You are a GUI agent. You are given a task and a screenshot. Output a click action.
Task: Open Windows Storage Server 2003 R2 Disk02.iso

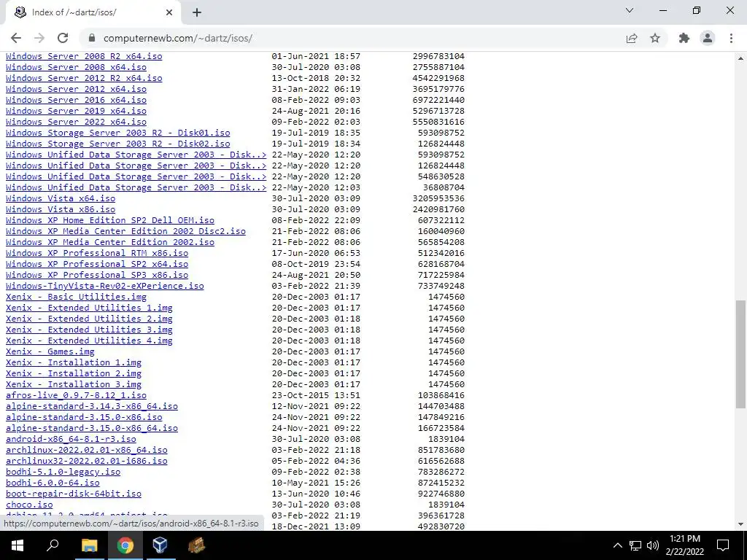click(x=117, y=144)
